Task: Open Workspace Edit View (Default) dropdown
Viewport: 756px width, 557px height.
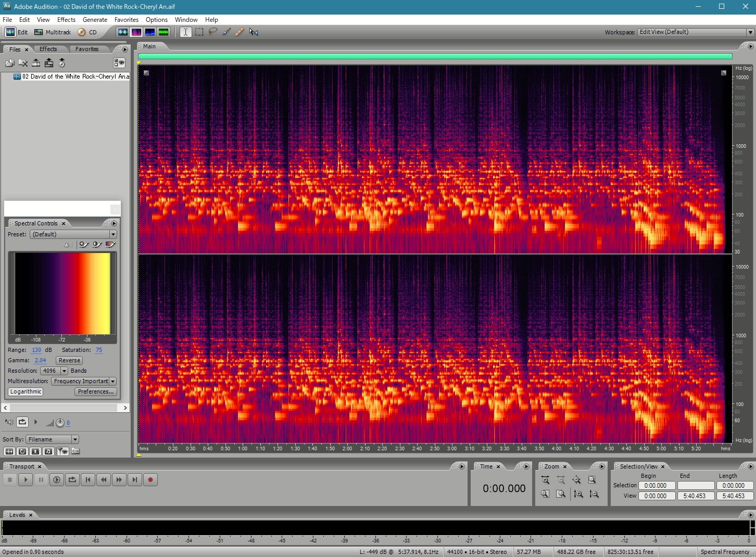Action: point(696,32)
